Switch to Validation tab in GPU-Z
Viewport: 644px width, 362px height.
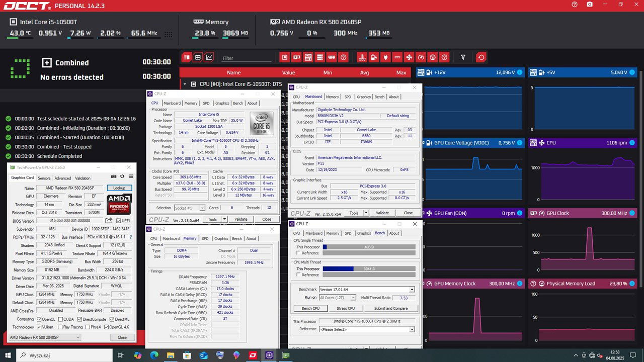83,178
